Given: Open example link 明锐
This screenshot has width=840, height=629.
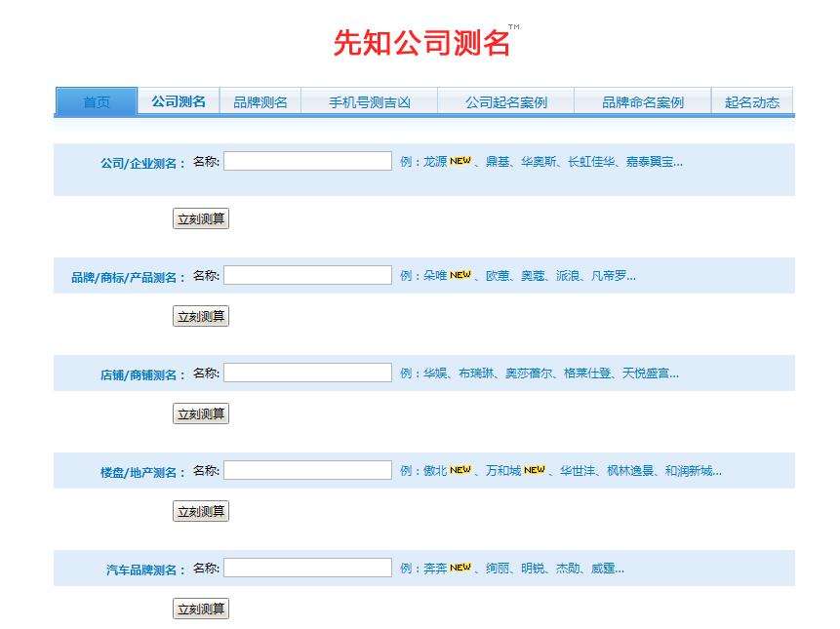Looking at the screenshot, I should (x=533, y=568).
